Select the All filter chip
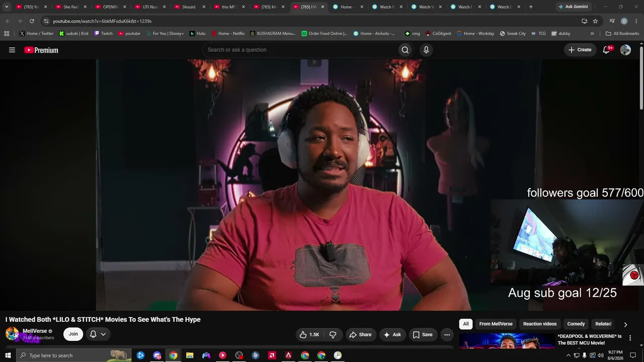The width and height of the screenshot is (644, 362). pyautogui.click(x=466, y=324)
